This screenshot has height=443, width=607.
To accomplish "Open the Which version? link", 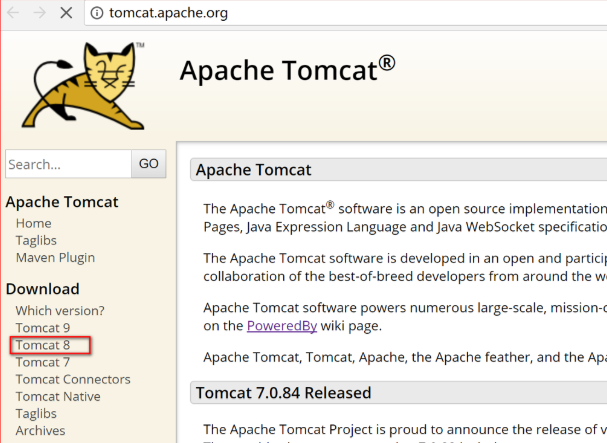I will [60, 311].
